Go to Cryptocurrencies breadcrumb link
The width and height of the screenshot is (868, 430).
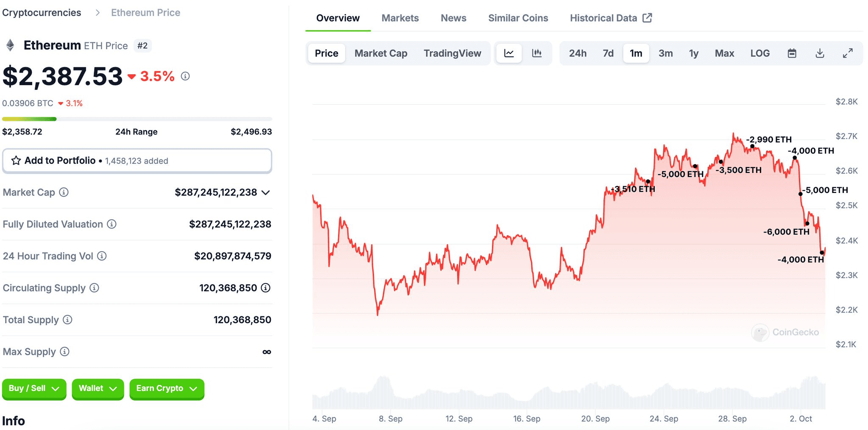[x=42, y=13]
